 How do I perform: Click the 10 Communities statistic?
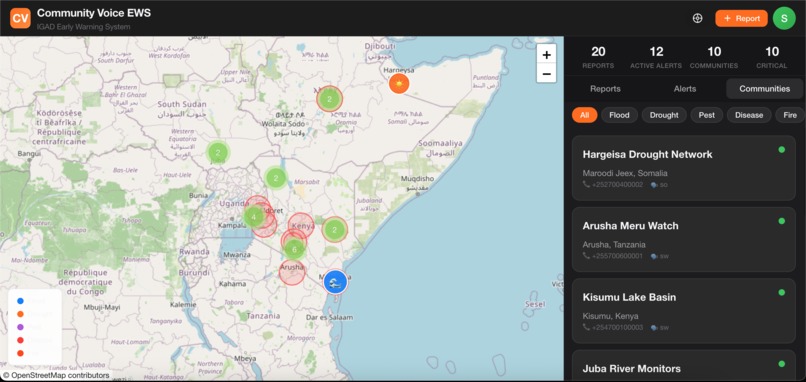point(714,57)
